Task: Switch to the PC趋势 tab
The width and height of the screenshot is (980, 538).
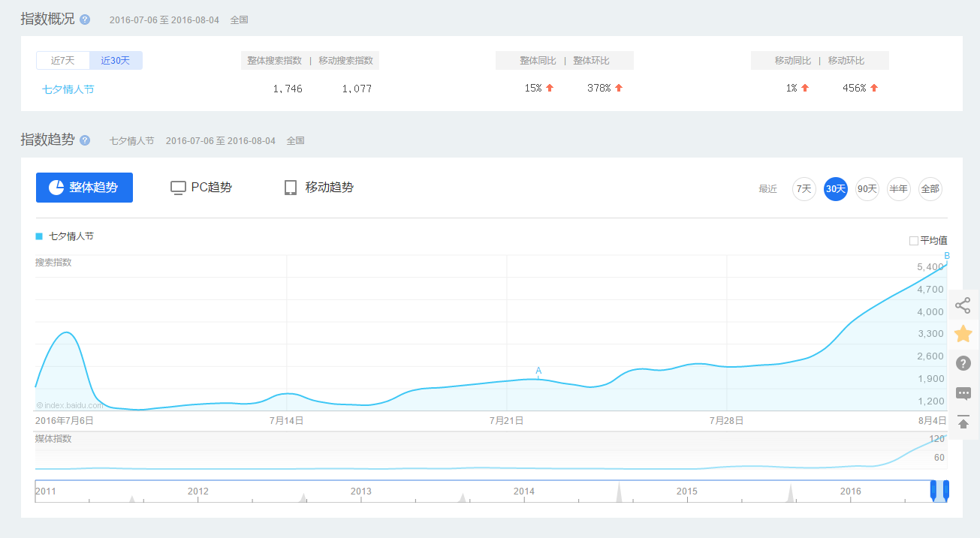Action: [x=201, y=188]
